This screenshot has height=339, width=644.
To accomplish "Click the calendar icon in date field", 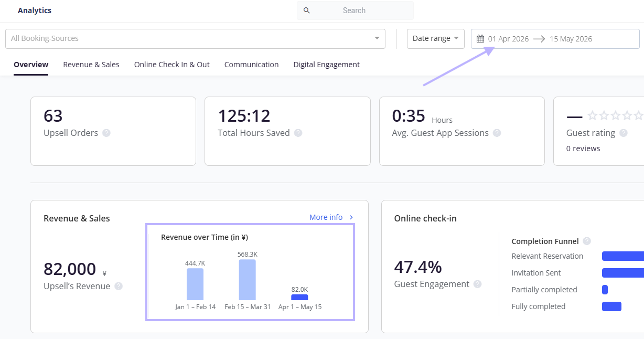I will click(x=480, y=39).
